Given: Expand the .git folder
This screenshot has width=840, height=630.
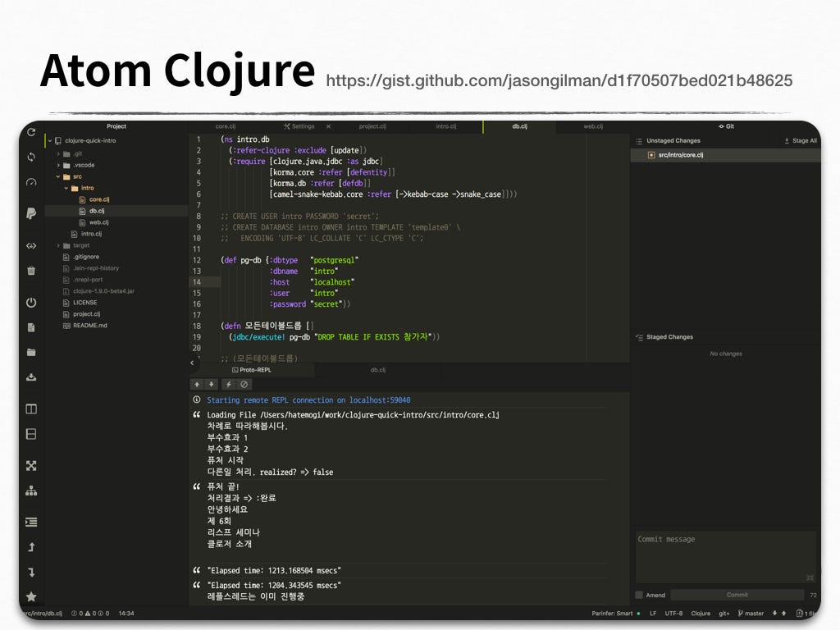Looking at the screenshot, I should click(x=58, y=153).
